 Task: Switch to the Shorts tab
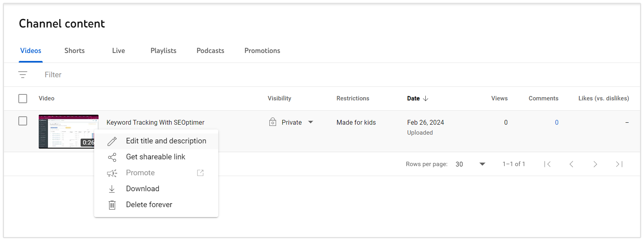[75, 51]
